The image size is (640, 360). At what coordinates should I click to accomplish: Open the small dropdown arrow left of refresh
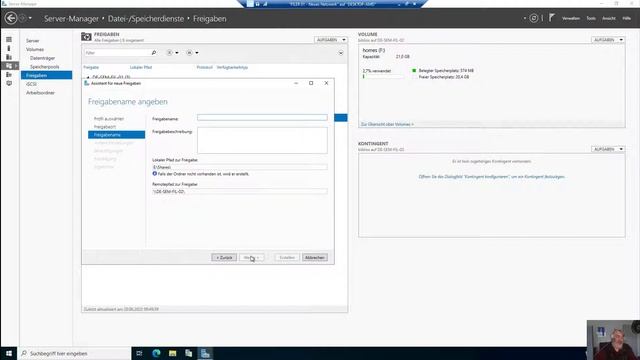pyautogui.click(x=524, y=18)
